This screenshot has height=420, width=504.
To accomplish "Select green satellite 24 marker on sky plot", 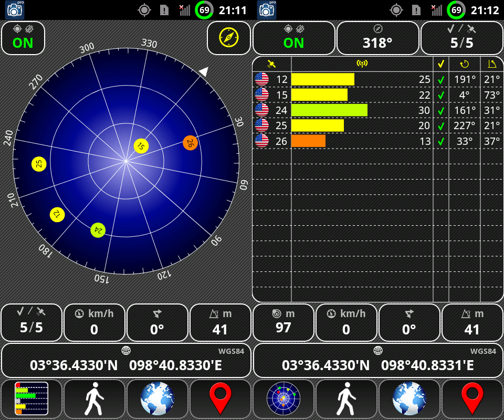I will point(98,230).
